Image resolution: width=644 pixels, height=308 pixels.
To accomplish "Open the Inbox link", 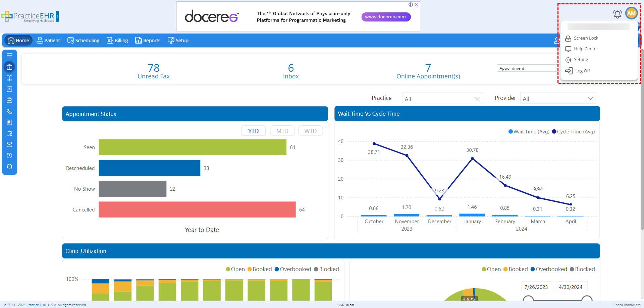I will 291,76.
